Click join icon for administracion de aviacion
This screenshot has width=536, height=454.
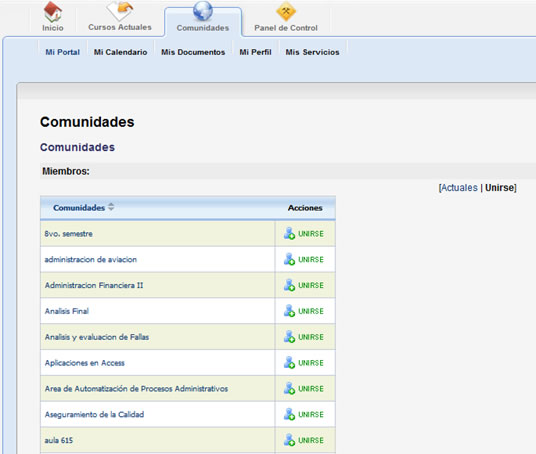point(289,259)
